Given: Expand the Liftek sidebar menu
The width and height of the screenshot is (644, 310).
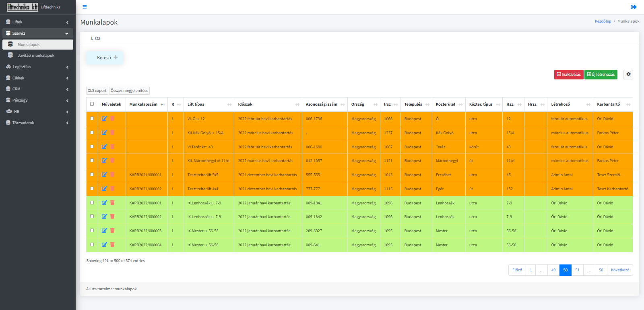Looking at the screenshot, I should point(38,22).
